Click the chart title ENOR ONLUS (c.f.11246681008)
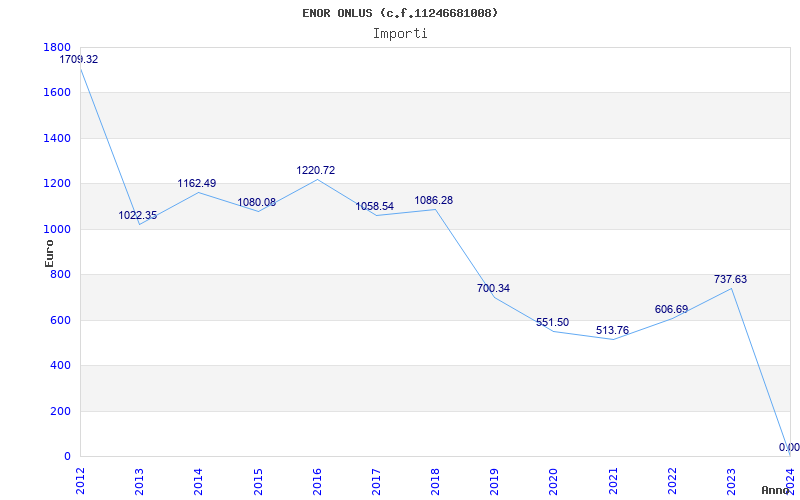This screenshot has width=800, height=500. point(400,13)
